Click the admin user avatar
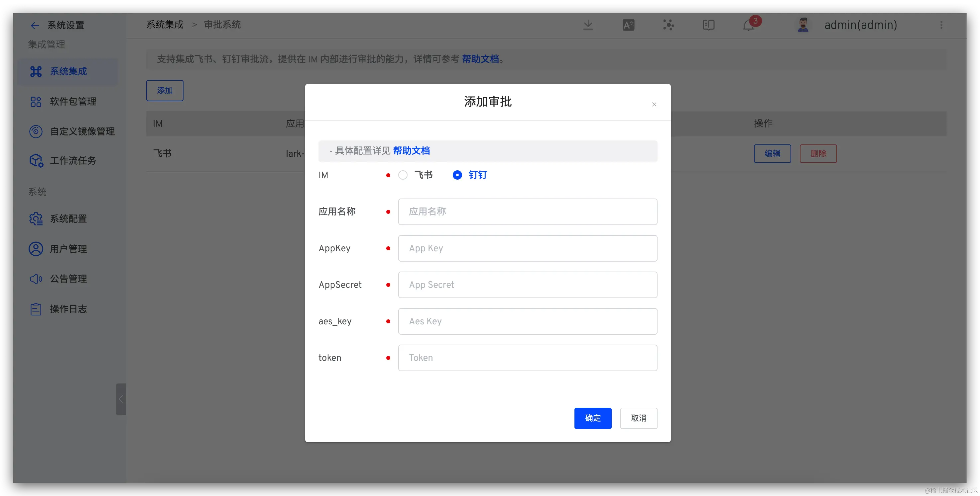The image size is (980, 496). pos(803,25)
